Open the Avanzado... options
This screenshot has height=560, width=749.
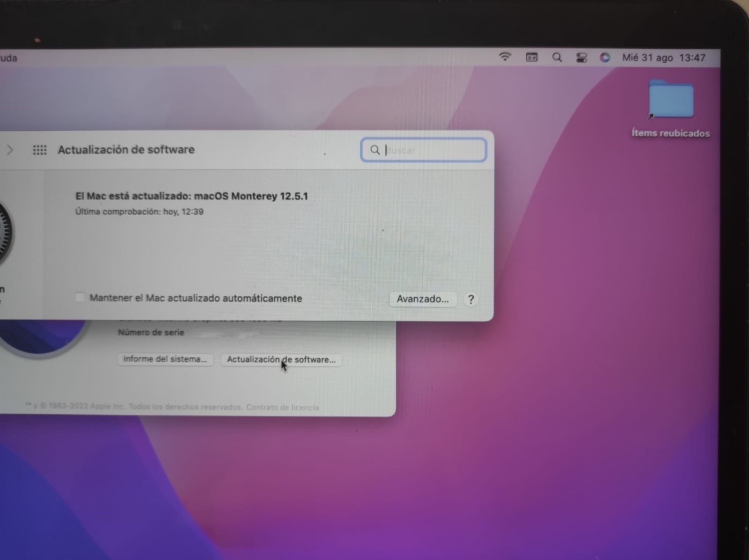coord(423,299)
